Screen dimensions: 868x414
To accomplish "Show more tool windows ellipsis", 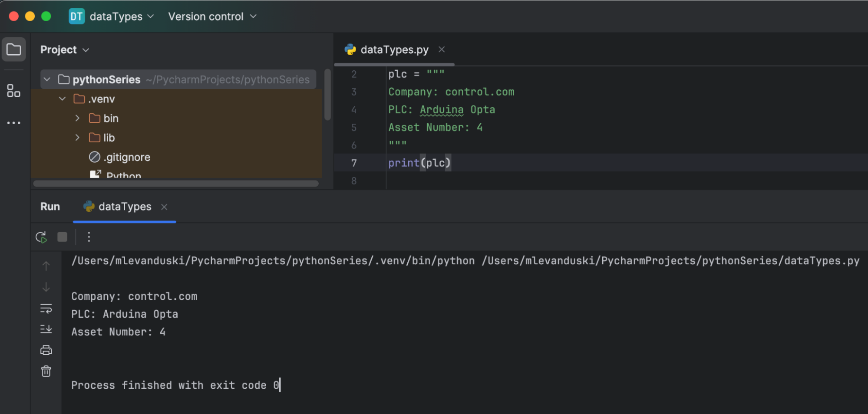I will point(14,123).
